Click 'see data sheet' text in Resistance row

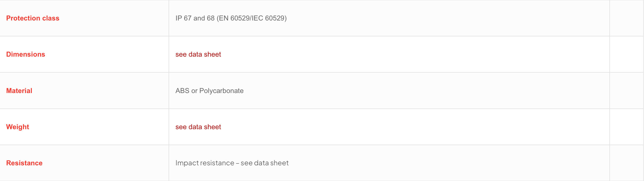[x=264, y=163]
